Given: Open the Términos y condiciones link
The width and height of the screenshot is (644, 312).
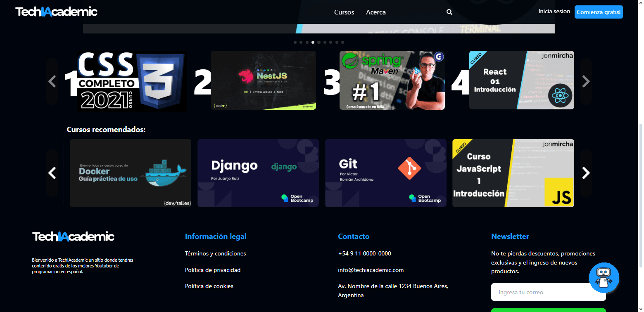Looking at the screenshot, I should [215, 253].
